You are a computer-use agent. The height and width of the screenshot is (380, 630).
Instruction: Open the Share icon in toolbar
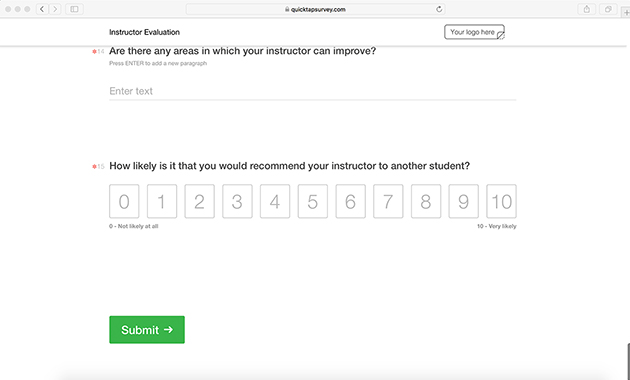click(x=587, y=9)
